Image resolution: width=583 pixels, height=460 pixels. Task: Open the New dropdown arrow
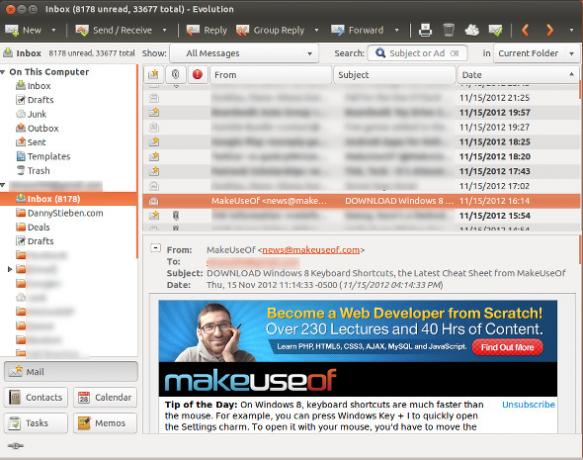coord(54,30)
